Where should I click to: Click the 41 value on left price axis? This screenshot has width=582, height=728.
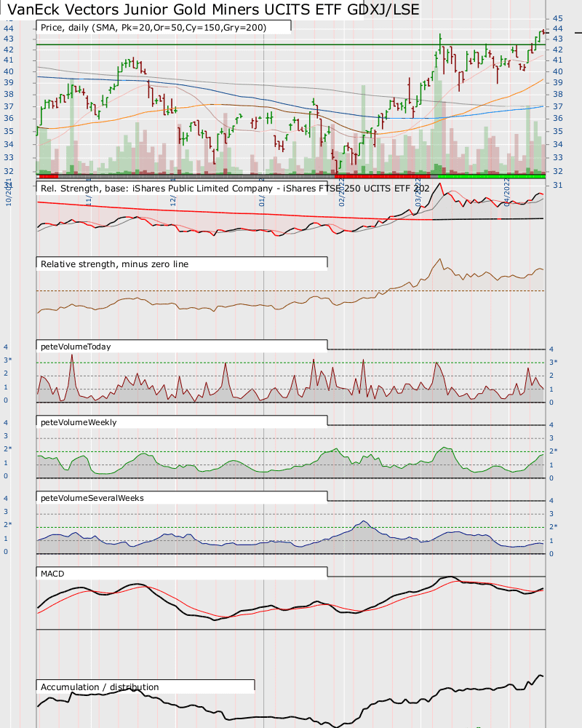[x=8, y=60]
